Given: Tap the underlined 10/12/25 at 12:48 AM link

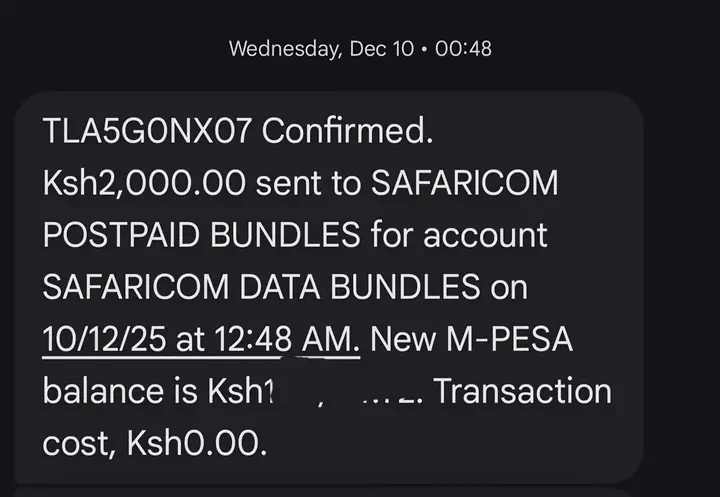Looking at the screenshot, I should 200,339.
